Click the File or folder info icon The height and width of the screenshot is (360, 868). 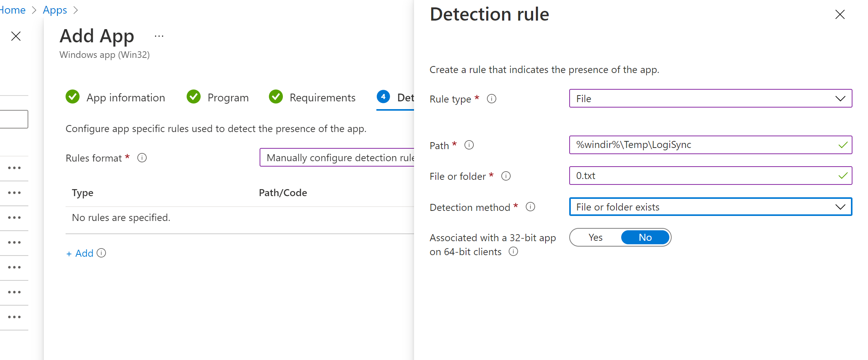[506, 176]
